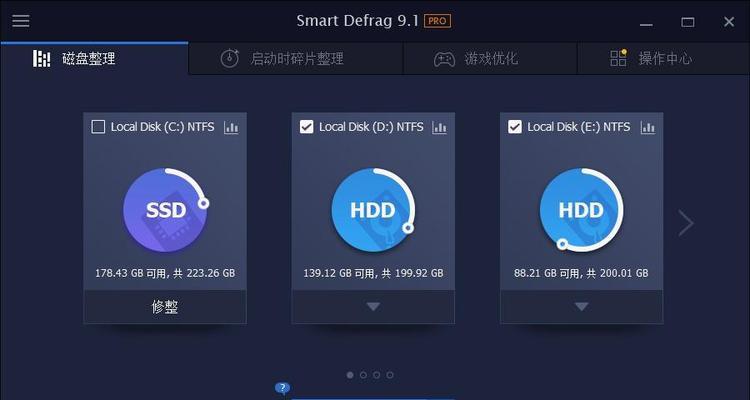This screenshot has width=750, height=400.
Task: Expand the dropdown arrow under disk E:
Action: pyautogui.click(x=582, y=307)
